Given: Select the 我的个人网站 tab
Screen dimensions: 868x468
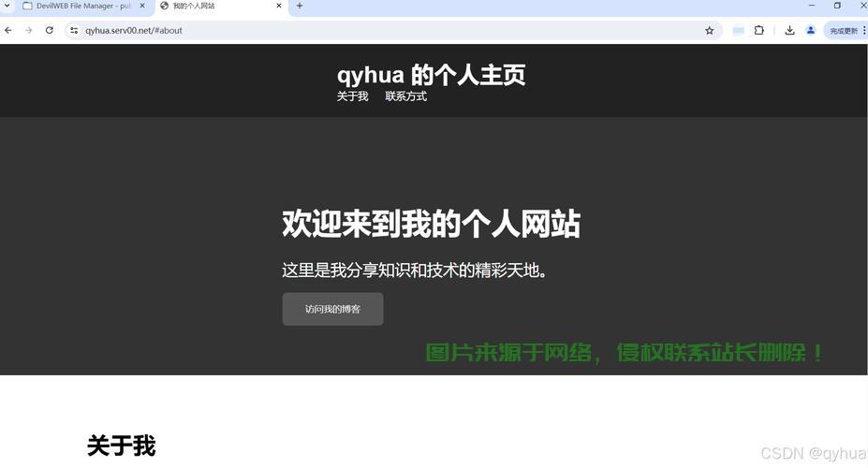Looking at the screenshot, I should 220,7.
